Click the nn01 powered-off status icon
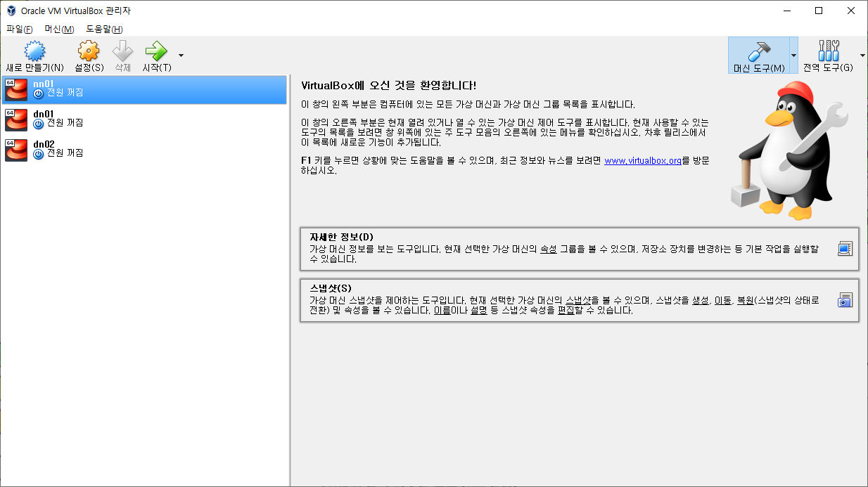 point(39,93)
